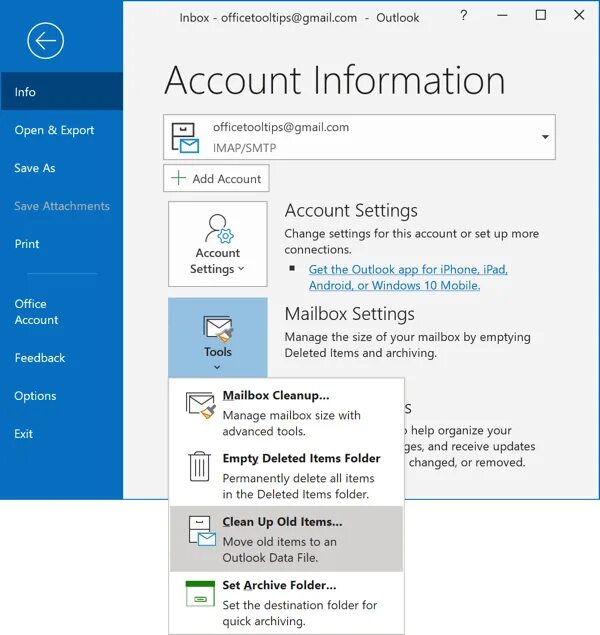The height and width of the screenshot is (635, 600).
Task: Click the person-with-gear Account Settings icon
Action: (x=219, y=228)
